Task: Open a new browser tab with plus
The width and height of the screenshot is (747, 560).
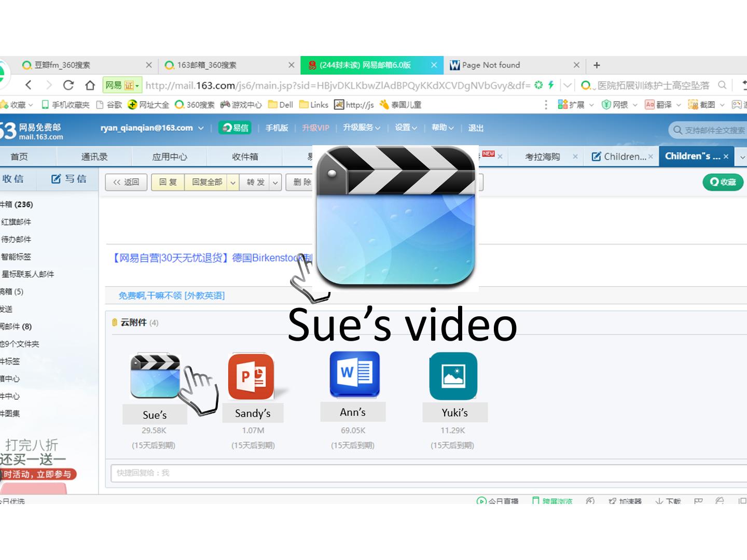Action: coord(597,65)
